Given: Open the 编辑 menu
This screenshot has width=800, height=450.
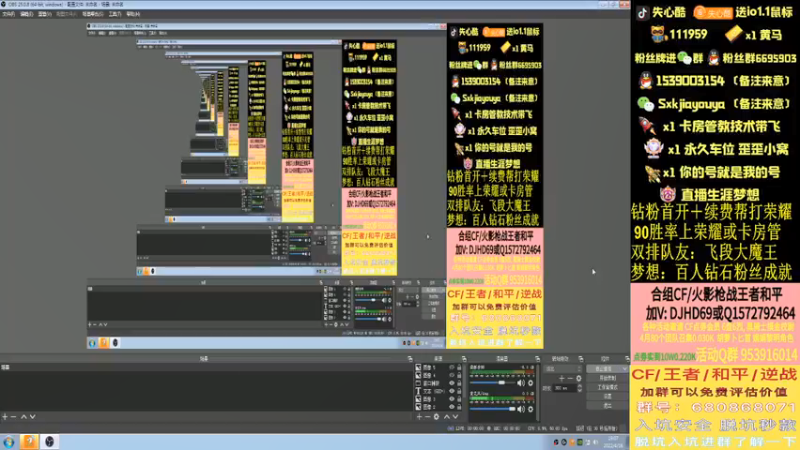Looking at the screenshot, I should (x=27, y=14).
